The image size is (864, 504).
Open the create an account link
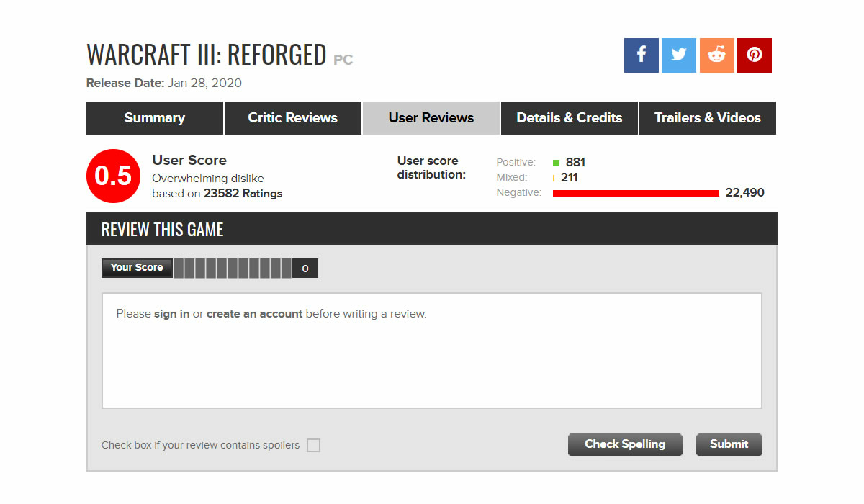point(254,314)
